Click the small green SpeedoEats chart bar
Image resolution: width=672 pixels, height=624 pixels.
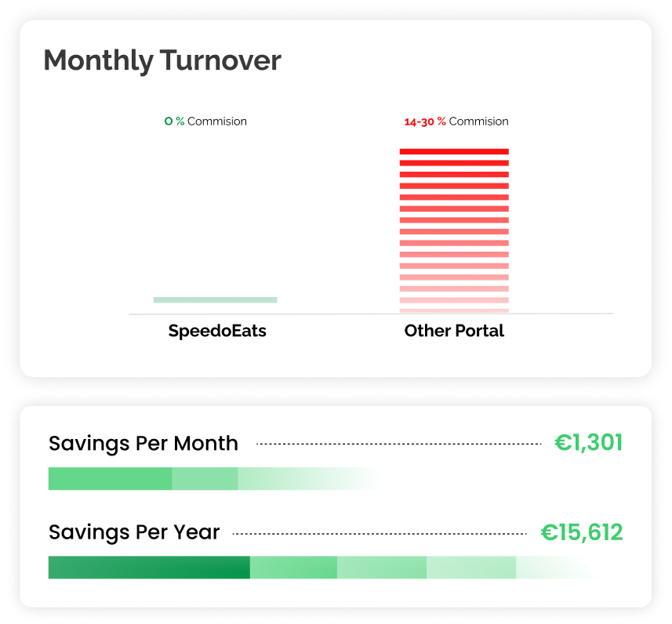(x=215, y=300)
